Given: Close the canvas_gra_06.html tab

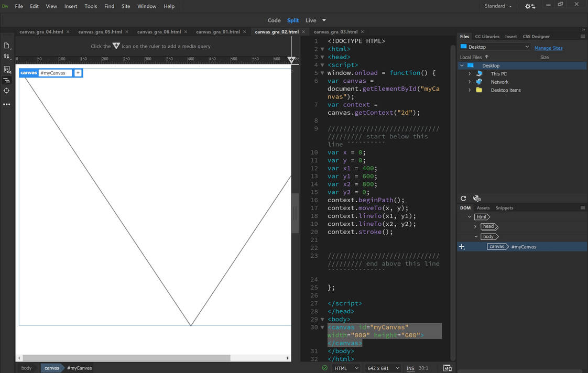Looking at the screenshot, I should [186, 32].
